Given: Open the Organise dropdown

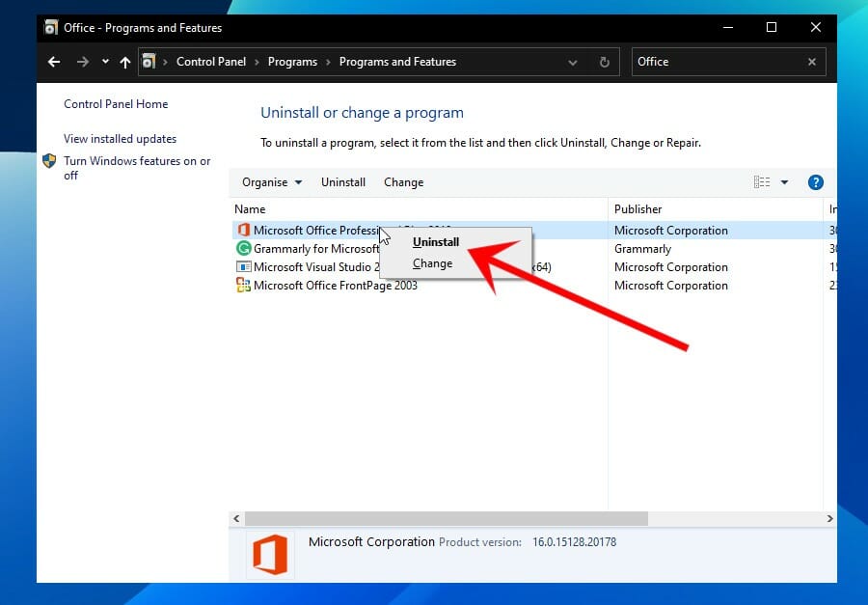Looking at the screenshot, I should tap(272, 182).
